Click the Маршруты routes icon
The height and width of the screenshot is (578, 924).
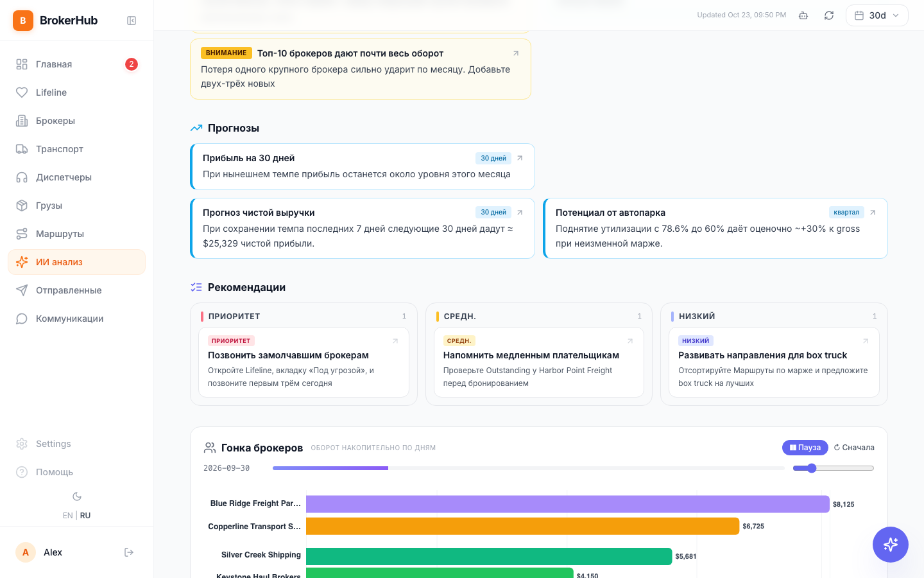pos(22,234)
